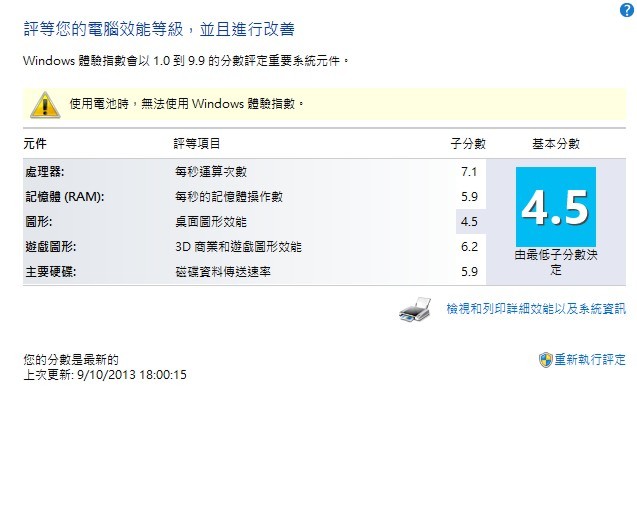Click 3D 商業和遊戲圖形效能 description
Screen dimensions: 637x521
click(x=238, y=247)
